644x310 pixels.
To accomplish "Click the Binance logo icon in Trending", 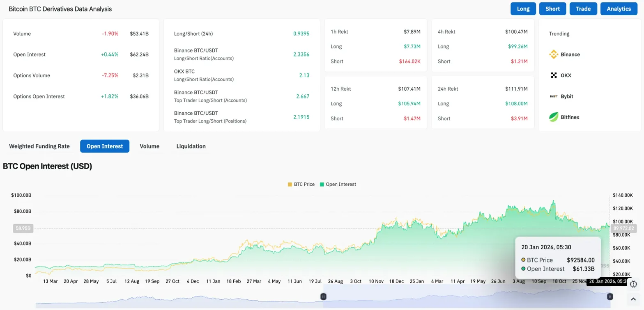I will tap(554, 55).
